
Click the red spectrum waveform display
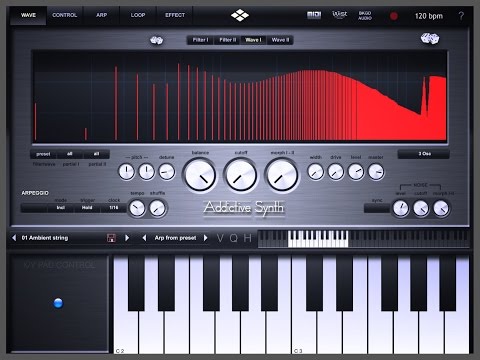click(239, 97)
